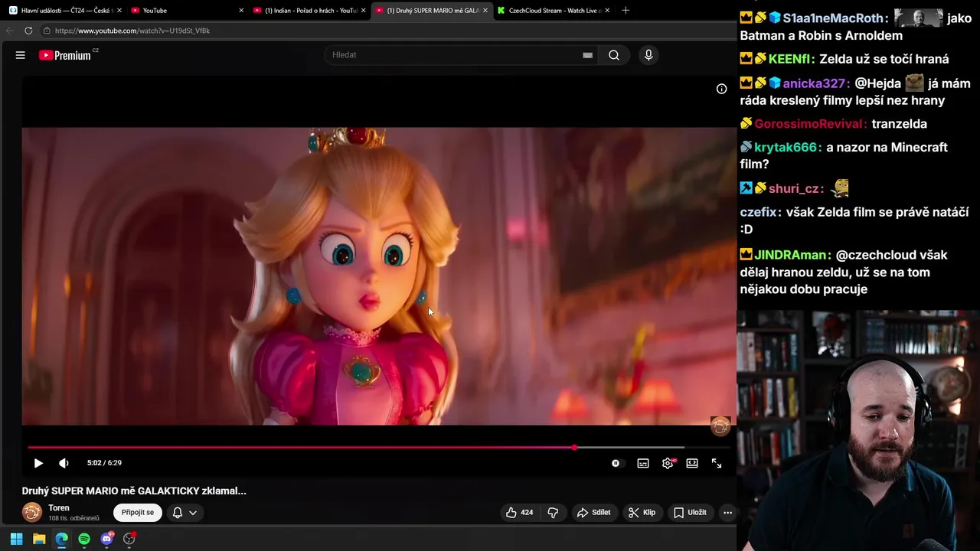Select the Druhý SUPER MARIO tab
This screenshot has height=551, width=980.
[x=431, y=11]
